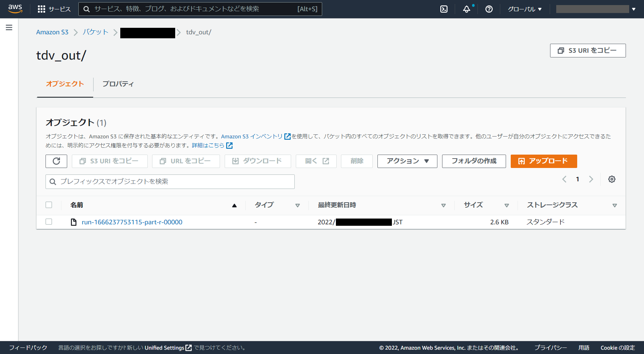Sort by サイズ column arrow

click(507, 206)
